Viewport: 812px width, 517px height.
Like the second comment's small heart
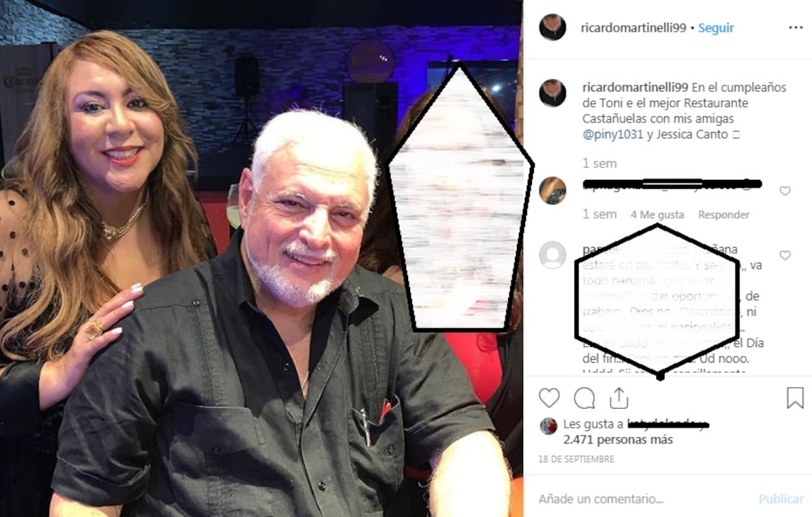pos(785,256)
